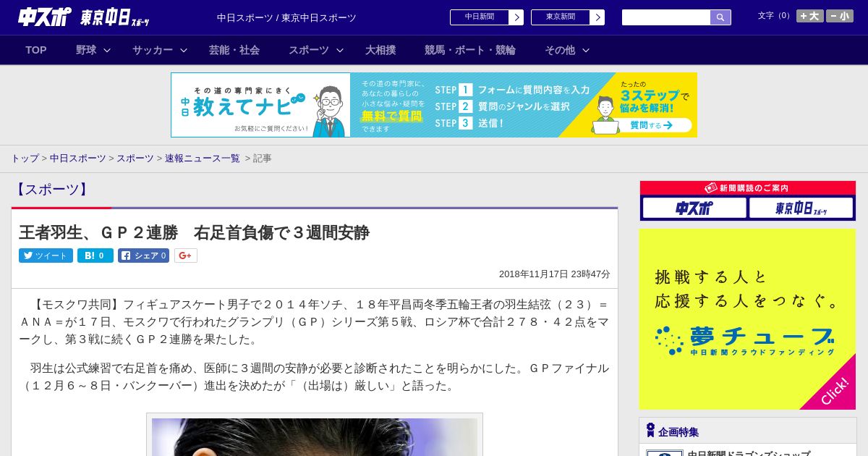Follow the 速報ニュース一覧 breadcrumb link
The image size is (868, 456).
pyautogui.click(x=203, y=158)
